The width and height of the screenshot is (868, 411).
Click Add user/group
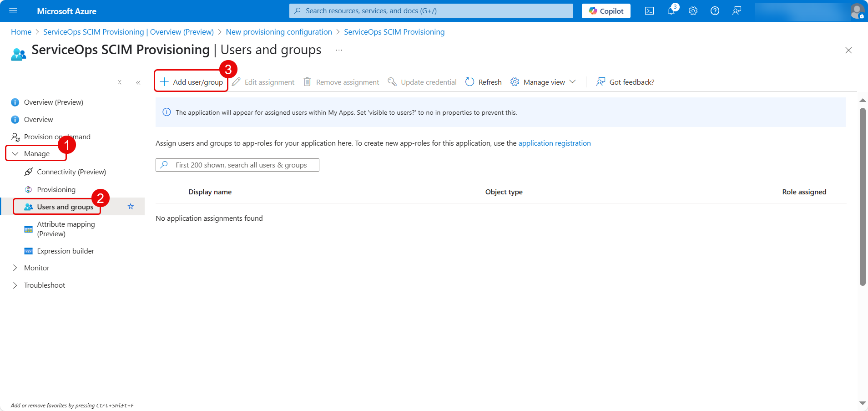point(192,82)
